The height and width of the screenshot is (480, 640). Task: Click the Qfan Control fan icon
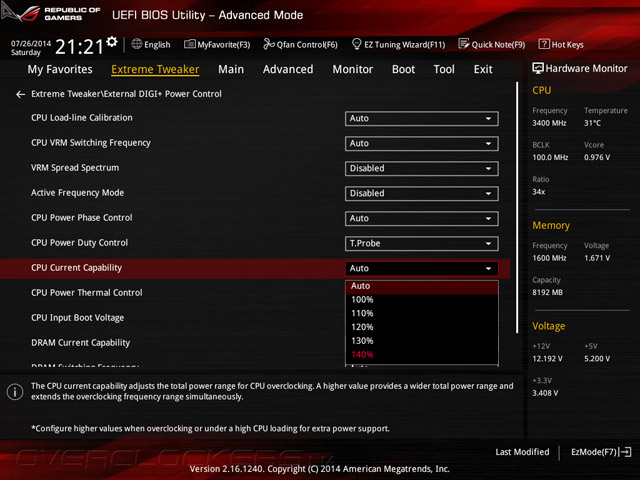[269, 44]
